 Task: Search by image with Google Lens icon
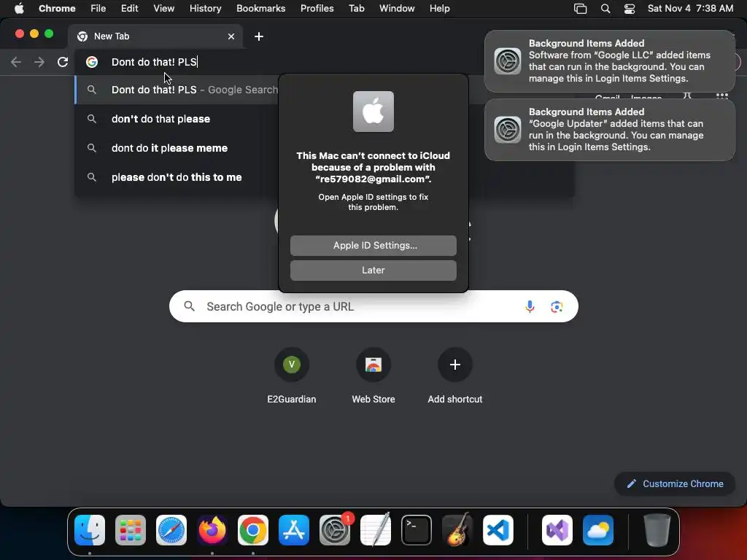(557, 307)
